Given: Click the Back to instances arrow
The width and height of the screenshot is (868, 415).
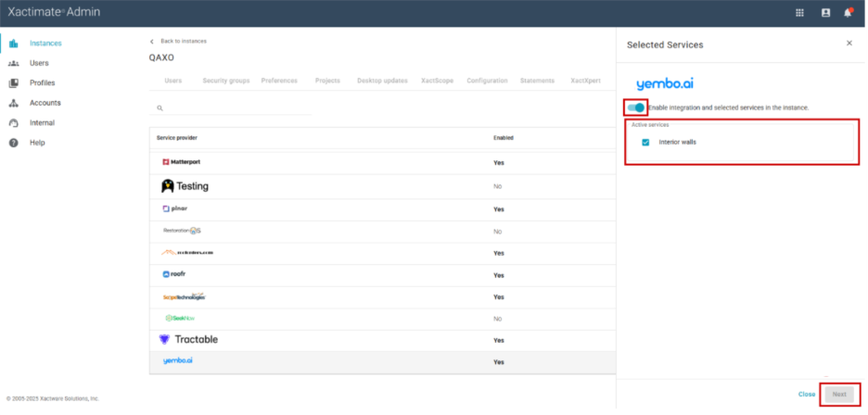Looking at the screenshot, I should click(152, 42).
